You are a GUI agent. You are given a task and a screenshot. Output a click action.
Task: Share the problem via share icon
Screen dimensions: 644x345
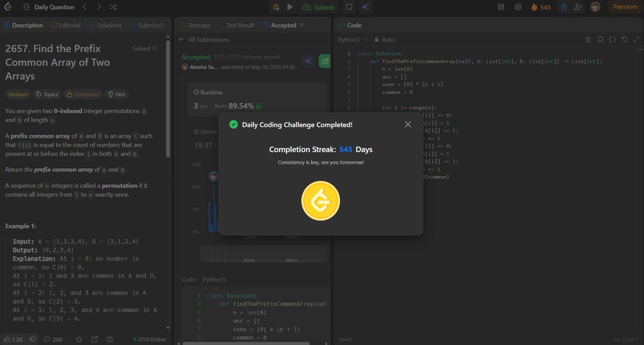tap(94, 339)
